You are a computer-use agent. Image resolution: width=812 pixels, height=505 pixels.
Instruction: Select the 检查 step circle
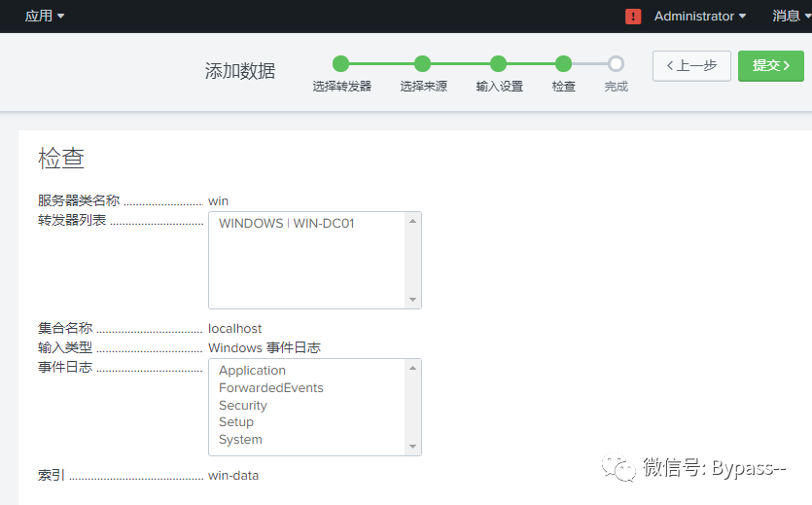[x=563, y=63]
